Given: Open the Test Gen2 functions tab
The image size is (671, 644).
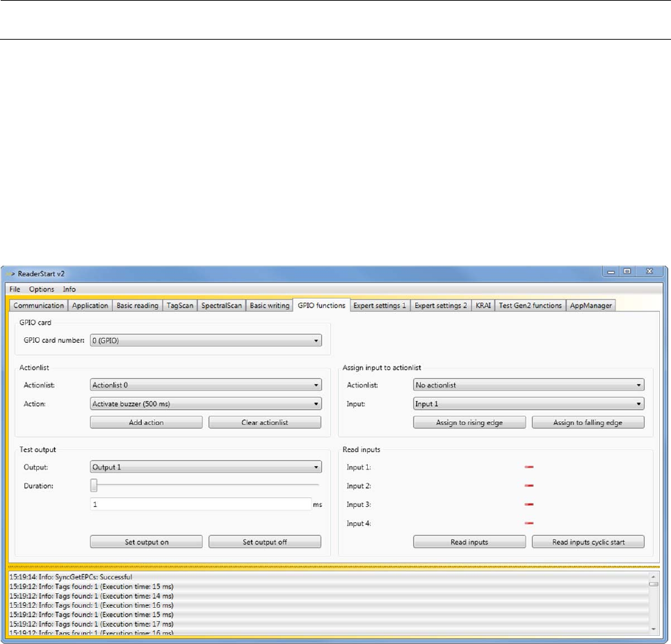Looking at the screenshot, I should pos(531,305).
